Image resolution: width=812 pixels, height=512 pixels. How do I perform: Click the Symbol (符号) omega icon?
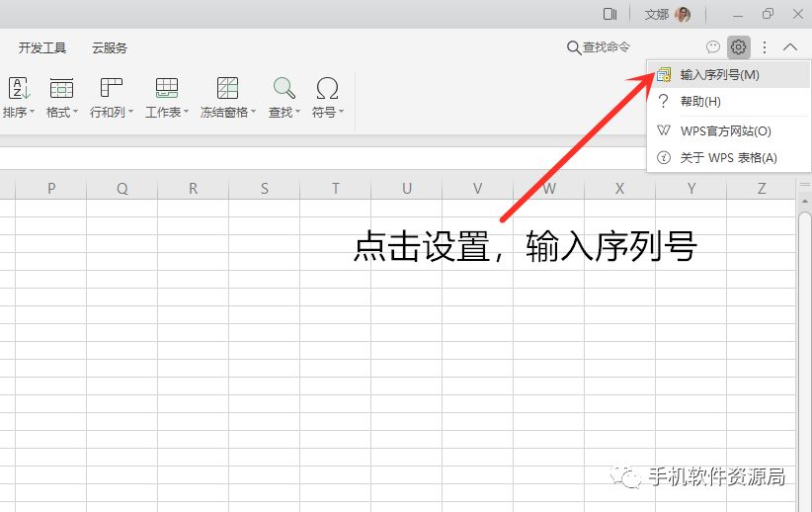(x=327, y=88)
